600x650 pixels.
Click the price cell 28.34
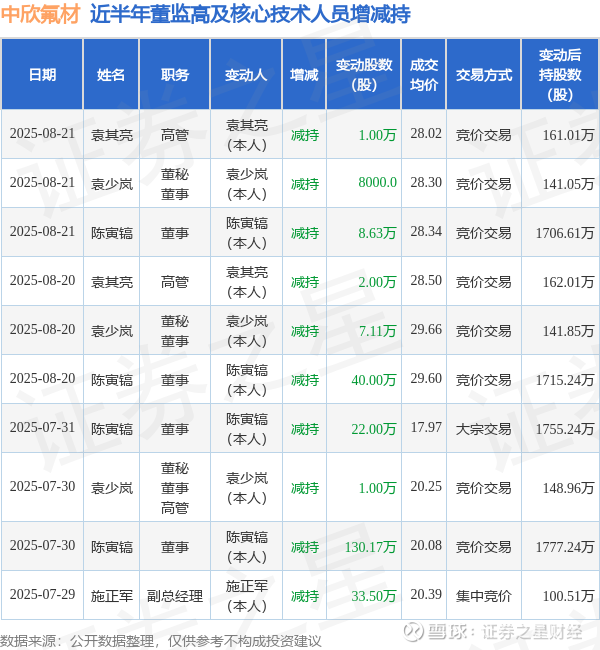click(x=426, y=231)
